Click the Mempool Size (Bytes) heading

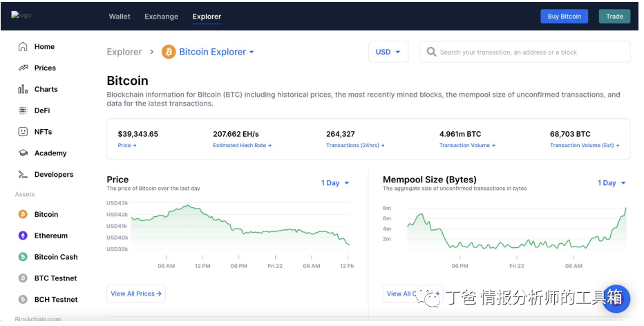point(430,180)
